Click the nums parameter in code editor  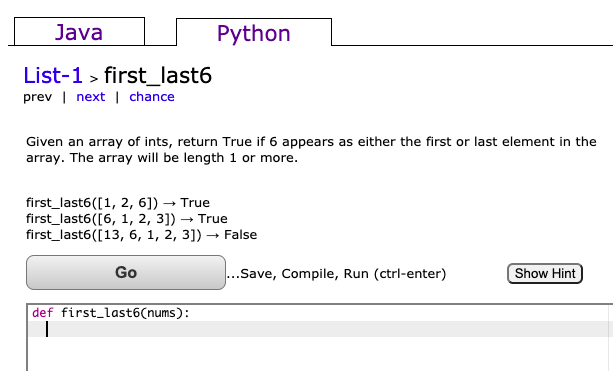tap(161, 313)
